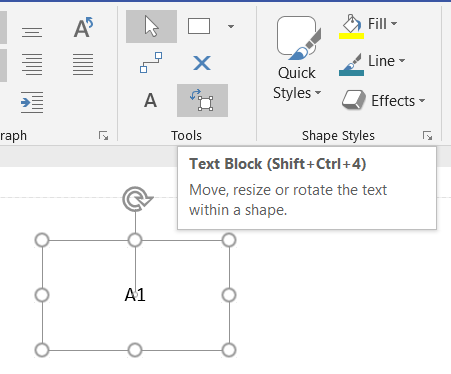Expand the Effects dropdown arrow
This screenshot has height=374, width=451.
pos(422,100)
